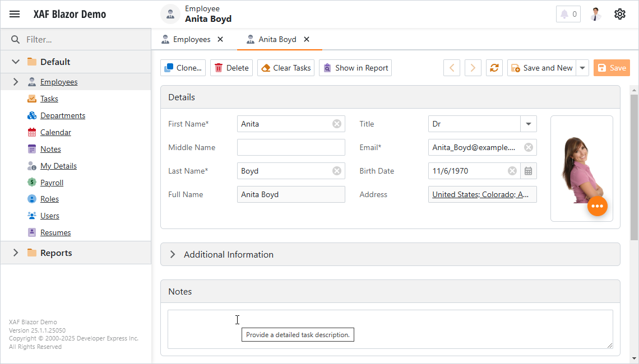Open the Payroll navigation link
Screen dimensions: 639x364
tap(52, 183)
